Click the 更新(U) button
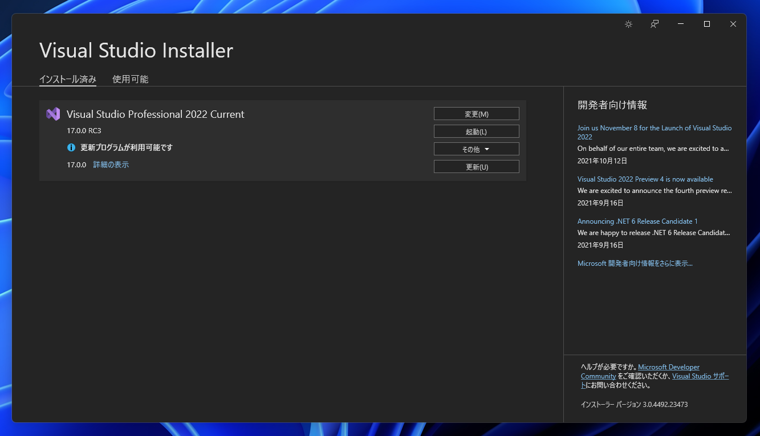 (x=476, y=167)
